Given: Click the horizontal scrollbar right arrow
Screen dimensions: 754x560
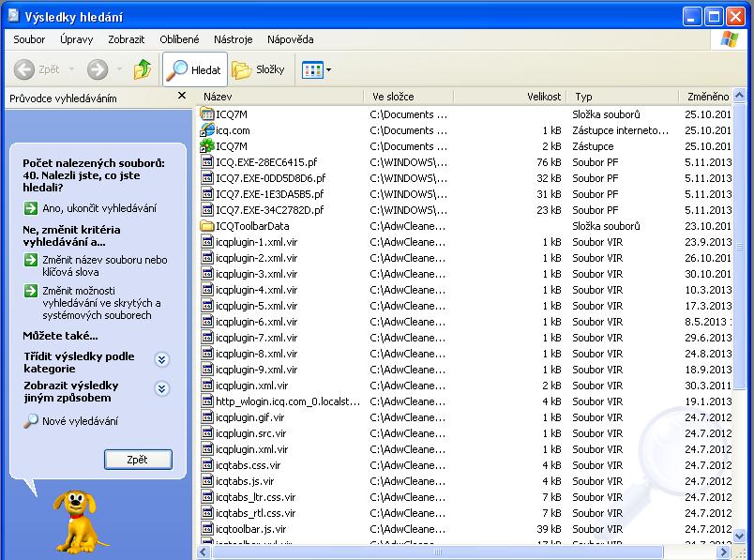Looking at the screenshot, I should point(725,552).
